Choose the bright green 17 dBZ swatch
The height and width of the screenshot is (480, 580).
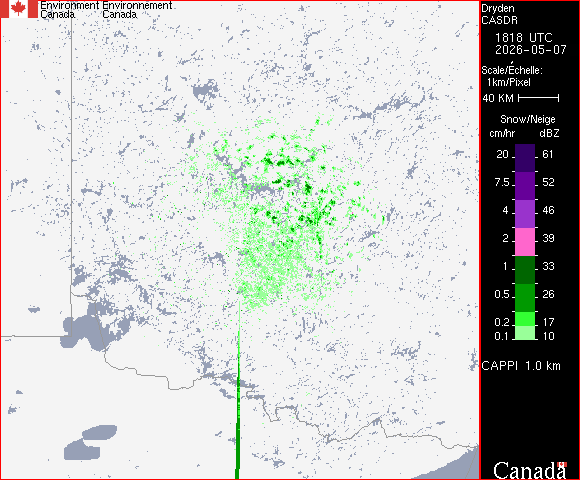point(525,319)
